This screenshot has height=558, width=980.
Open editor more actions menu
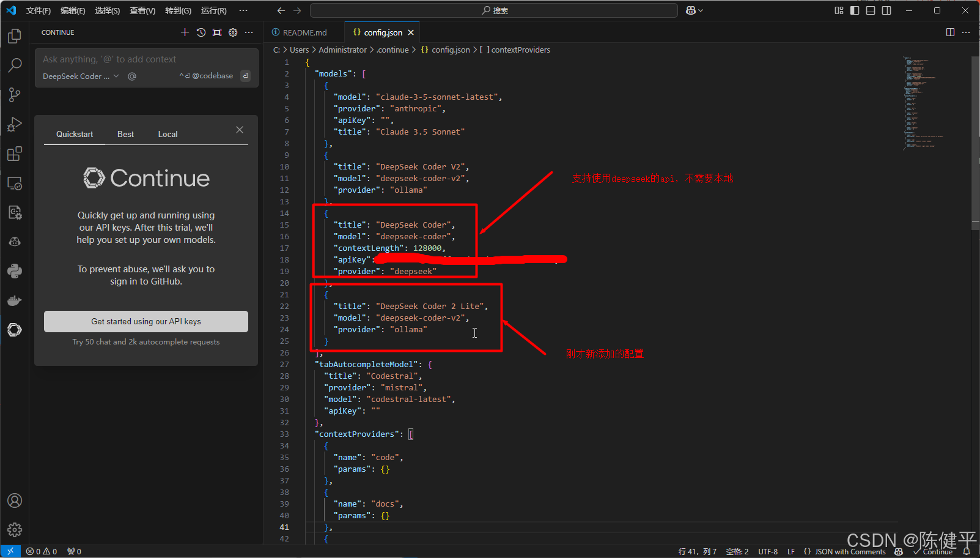tap(966, 32)
